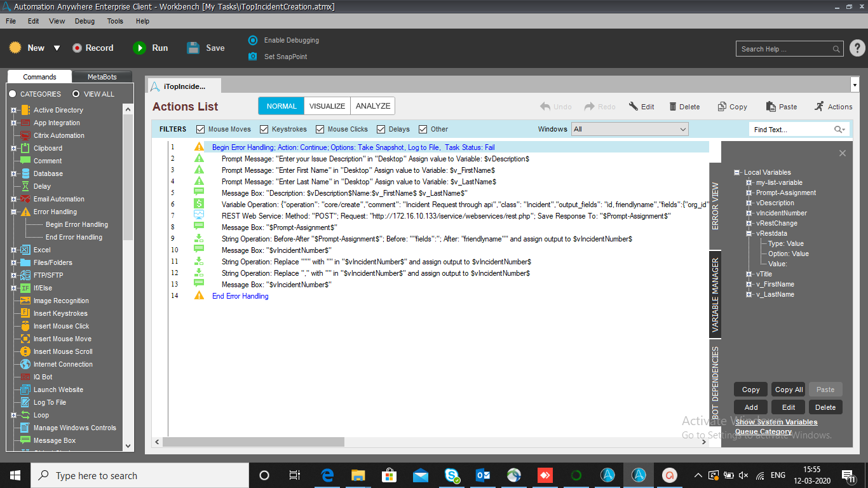868x488 pixels.
Task: Open help via the question mark icon
Action: click(x=857, y=48)
